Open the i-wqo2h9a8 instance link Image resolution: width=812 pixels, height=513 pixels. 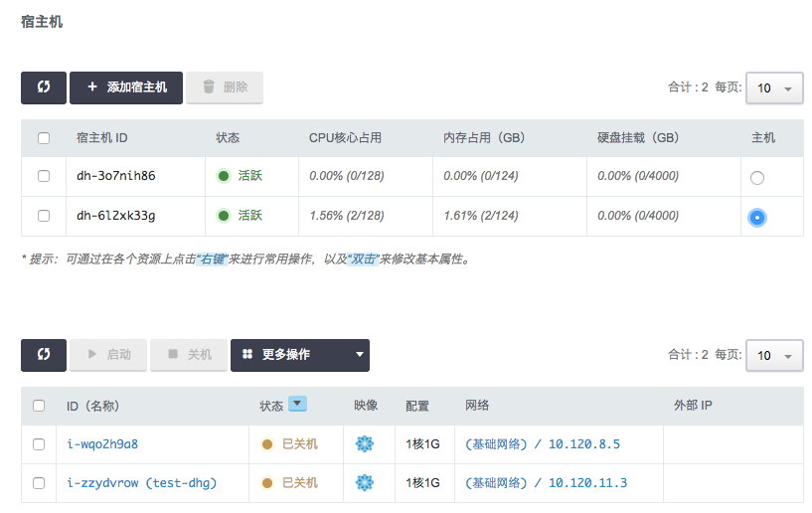click(x=102, y=444)
